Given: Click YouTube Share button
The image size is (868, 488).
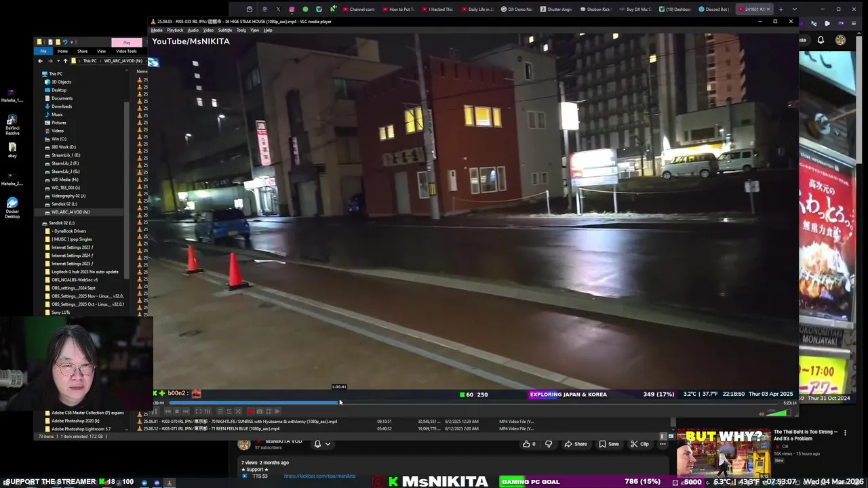Looking at the screenshot, I should pos(576,444).
